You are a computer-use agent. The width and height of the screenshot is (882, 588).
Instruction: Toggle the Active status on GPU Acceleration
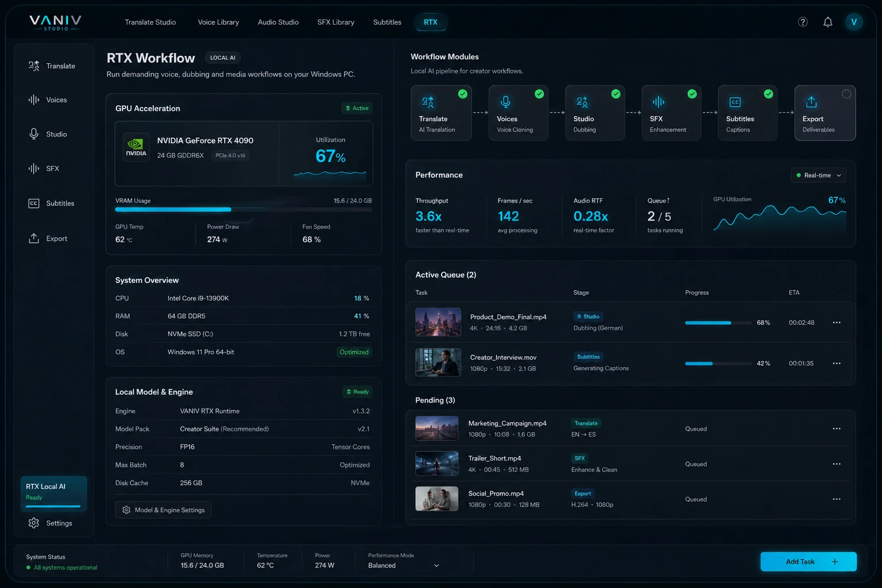[x=357, y=108]
